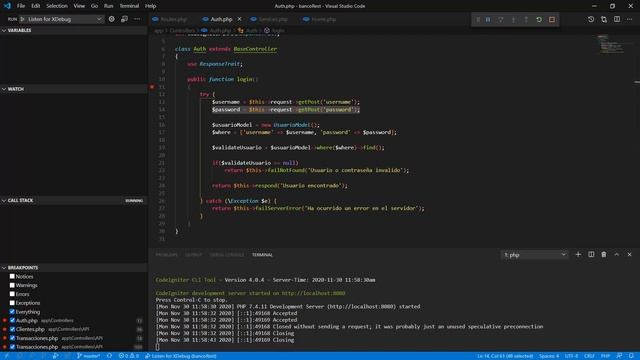Open the errors and warnings counter

pyautogui.click(x=129, y=356)
